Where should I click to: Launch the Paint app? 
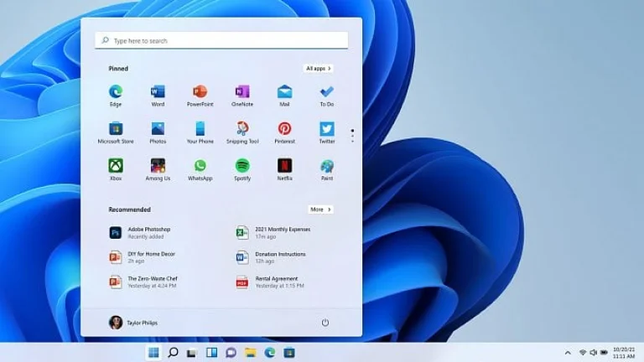coord(327,169)
